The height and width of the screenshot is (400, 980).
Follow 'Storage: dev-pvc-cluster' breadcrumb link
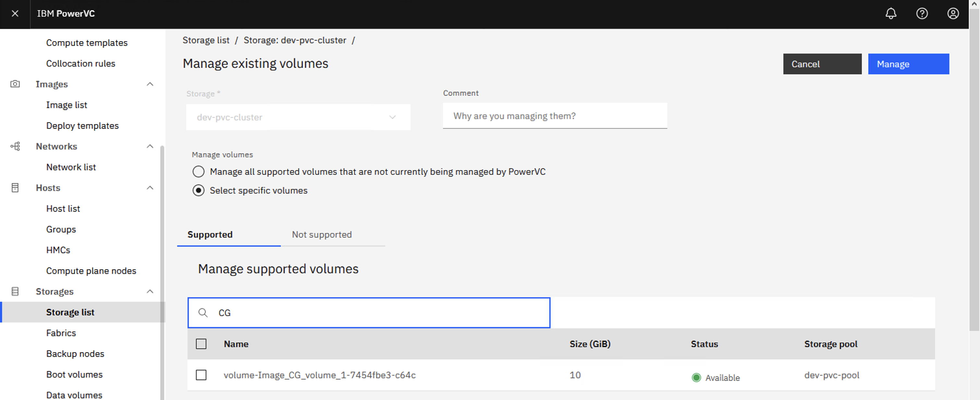click(295, 40)
